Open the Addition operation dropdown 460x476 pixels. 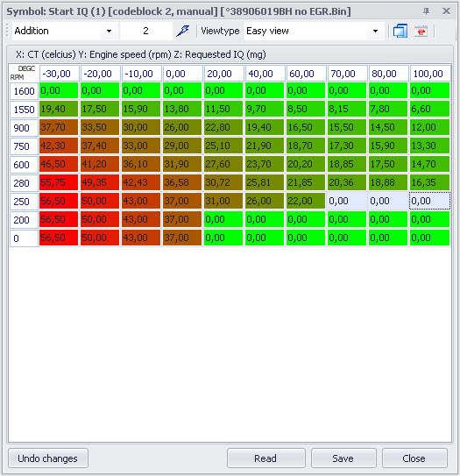[x=109, y=31]
